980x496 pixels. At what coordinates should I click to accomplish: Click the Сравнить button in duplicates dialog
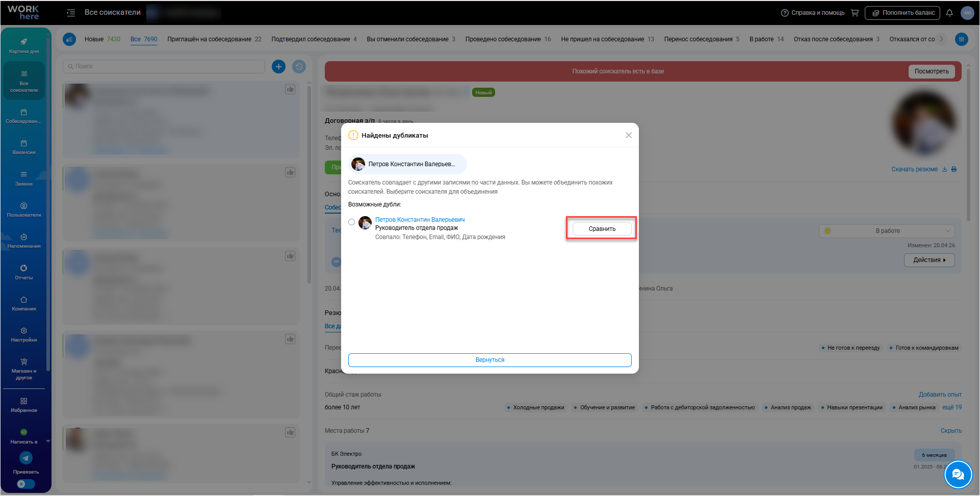[602, 229]
